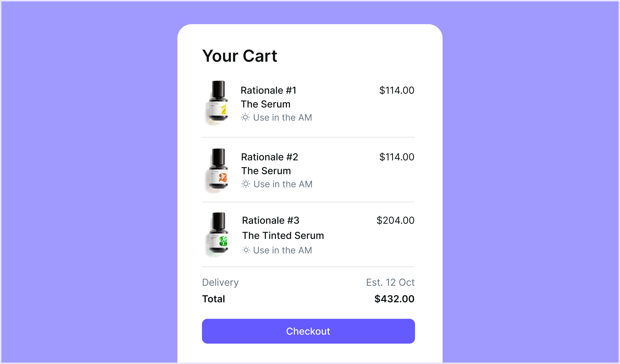Click the $114.00 price of Rationale #2
620x364 pixels.
[397, 157]
